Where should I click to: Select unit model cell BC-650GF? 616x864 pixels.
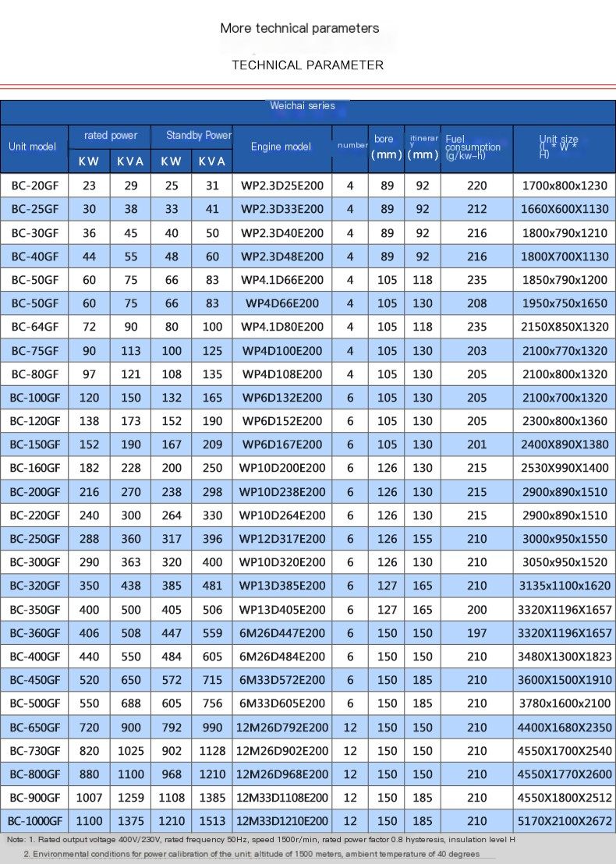(35, 728)
